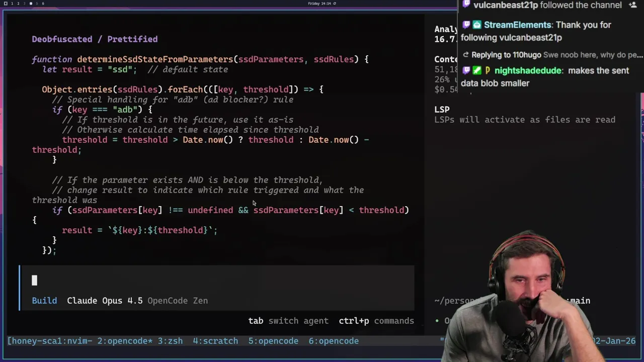Select tmux window 5:opencode
The height and width of the screenshot is (362, 644).
click(273, 341)
